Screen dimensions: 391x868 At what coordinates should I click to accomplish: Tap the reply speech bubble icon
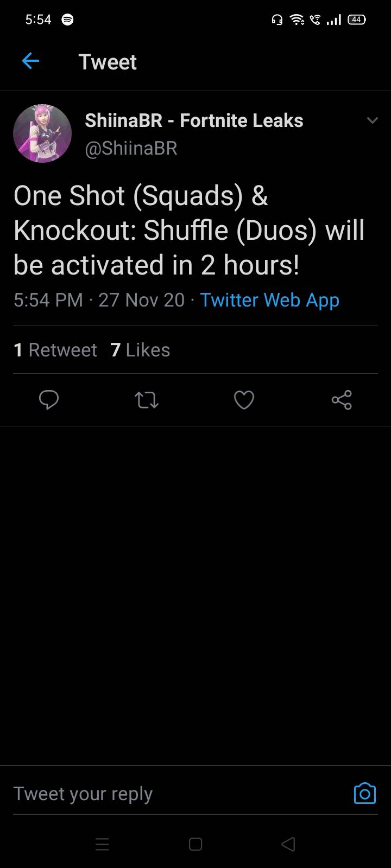point(49,400)
